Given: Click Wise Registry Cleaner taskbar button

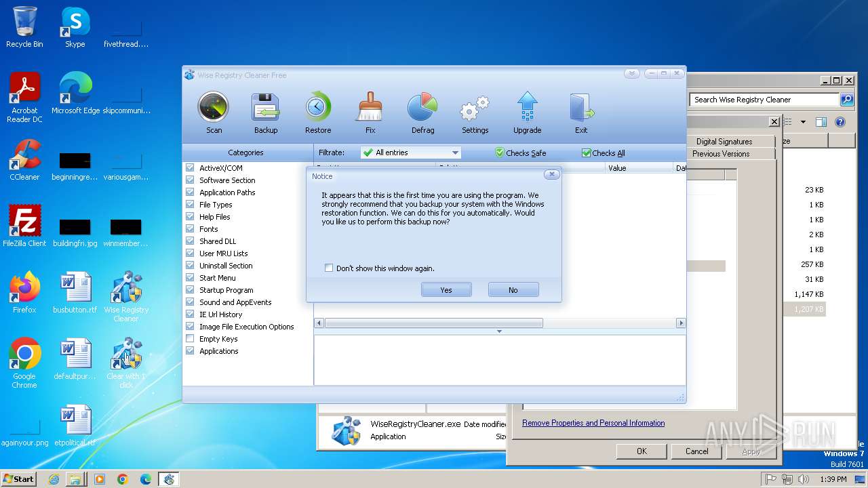Looking at the screenshot, I should 169,479.
